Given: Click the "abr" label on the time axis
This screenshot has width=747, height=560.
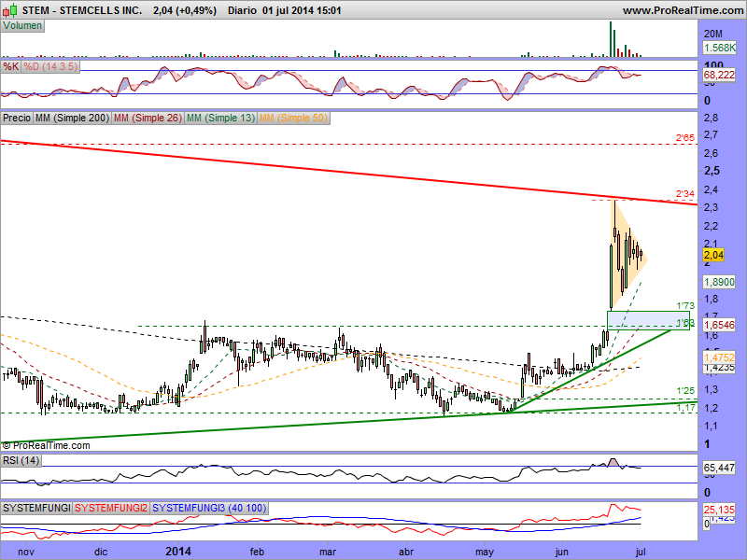Looking at the screenshot, I should [x=406, y=552].
